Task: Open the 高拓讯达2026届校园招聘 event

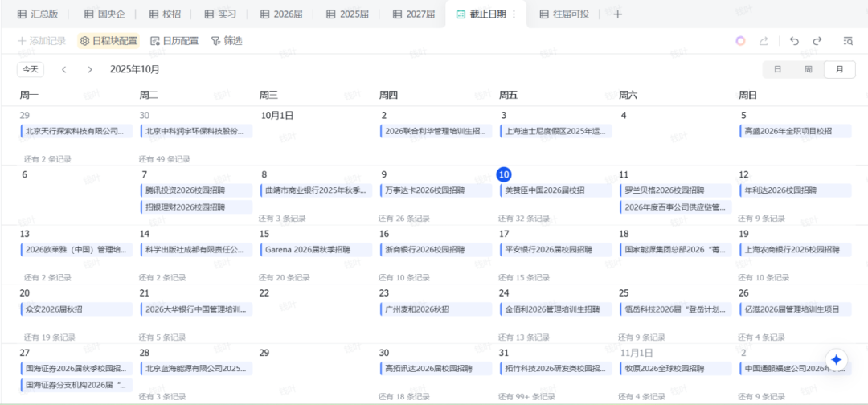Action: [436, 369]
